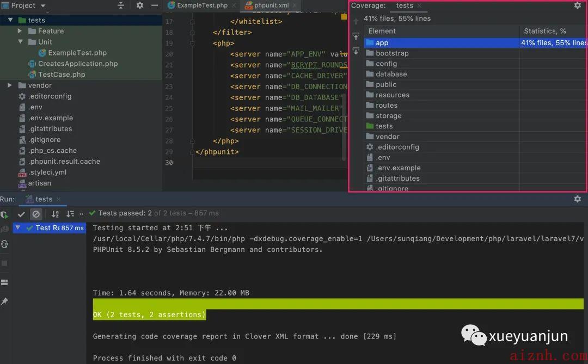
Task: Toggle show ignored tests button
Action: pos(36,214)
